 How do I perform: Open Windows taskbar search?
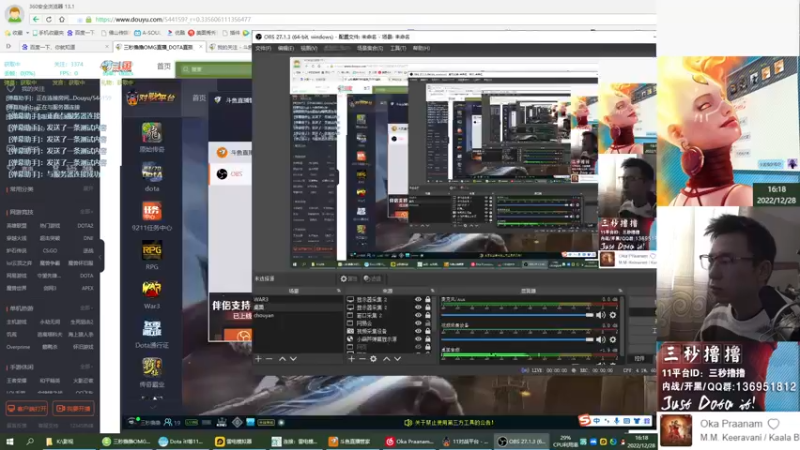tap(30, 441)
